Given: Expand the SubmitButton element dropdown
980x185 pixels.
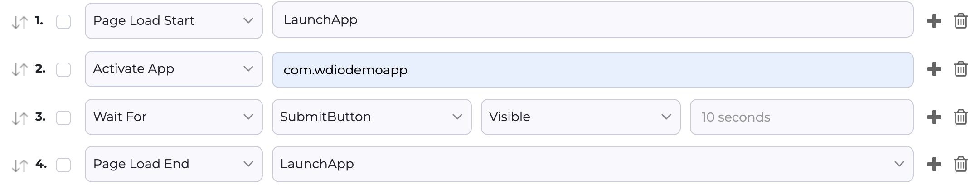Looking at the screenshot, I should (371, 117).
